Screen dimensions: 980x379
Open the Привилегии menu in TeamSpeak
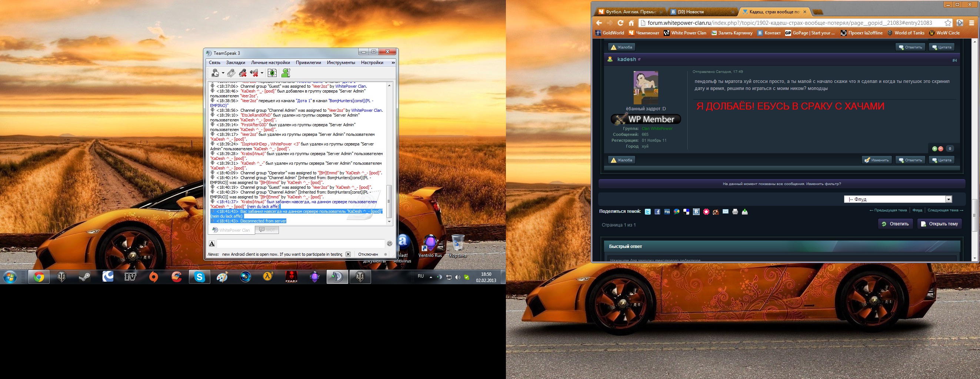click(x=309, y=63)
